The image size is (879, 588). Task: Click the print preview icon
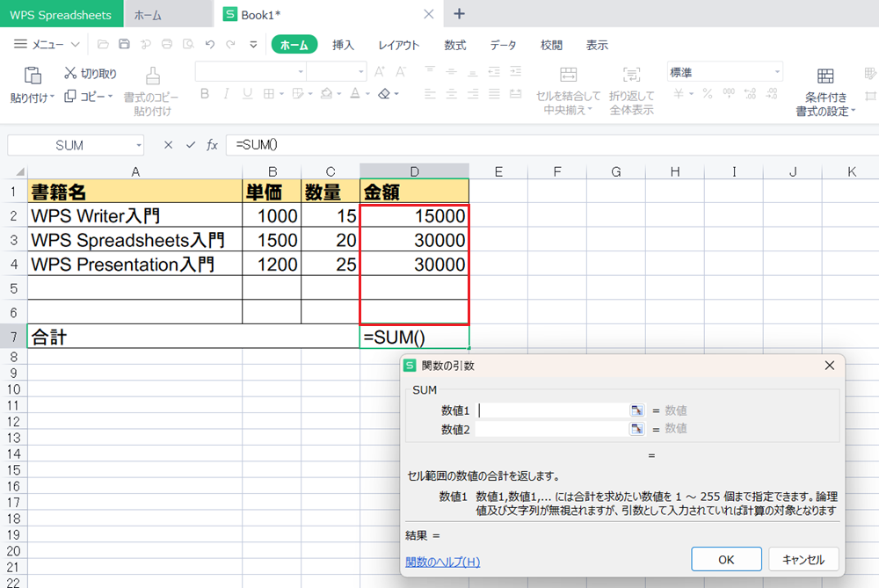pyautogui.click(x=188, y=44)
